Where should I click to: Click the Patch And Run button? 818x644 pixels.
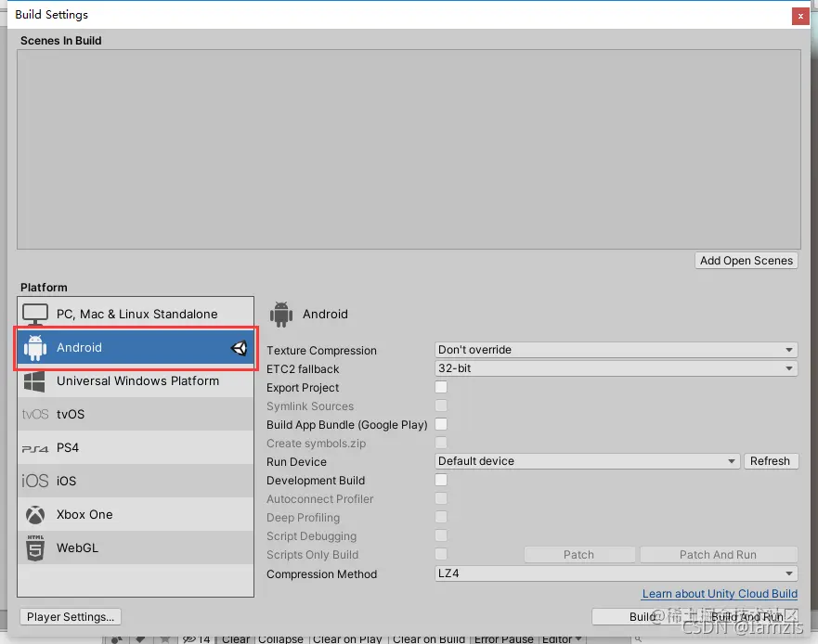719,555
